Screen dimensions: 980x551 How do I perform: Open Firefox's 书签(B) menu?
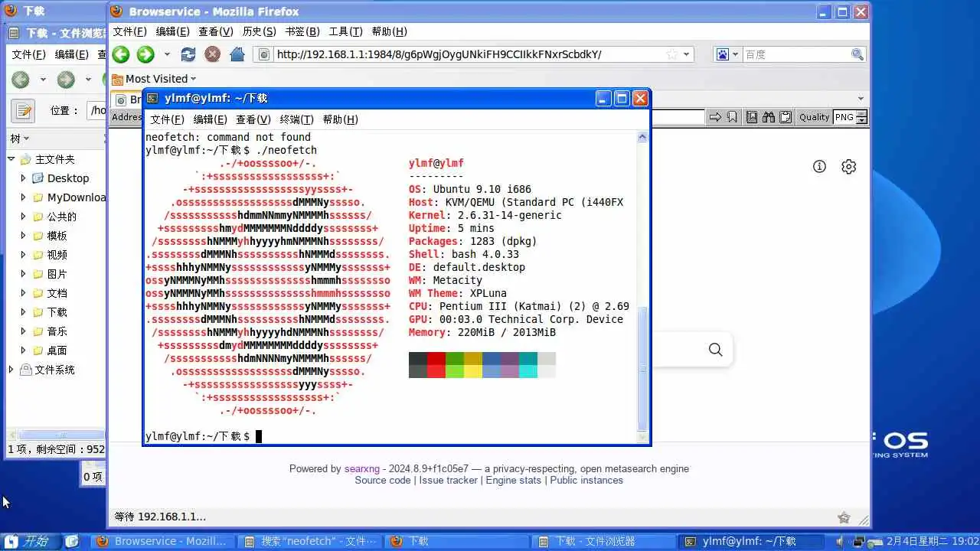click(302, 31)
